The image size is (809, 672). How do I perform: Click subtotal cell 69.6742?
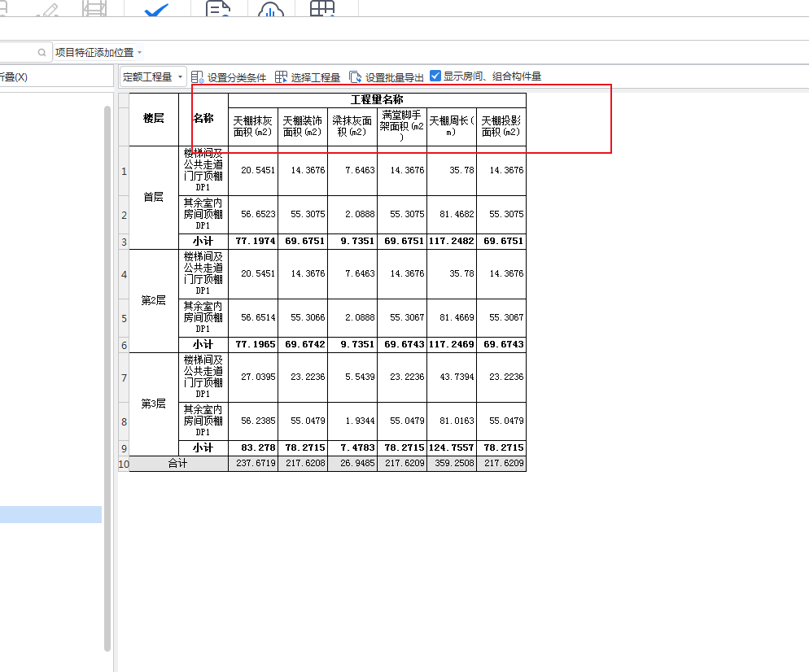click(x=303, y=344)
